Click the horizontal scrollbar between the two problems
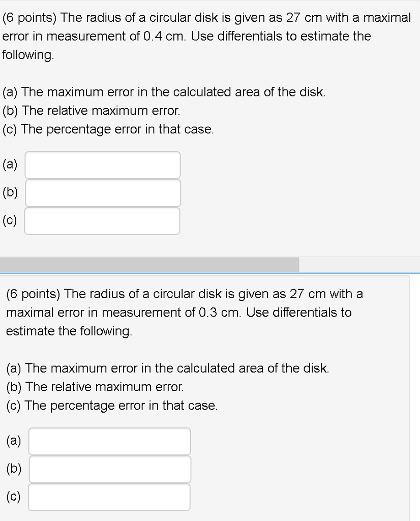The image size is (420, 521). click(149, 265)
